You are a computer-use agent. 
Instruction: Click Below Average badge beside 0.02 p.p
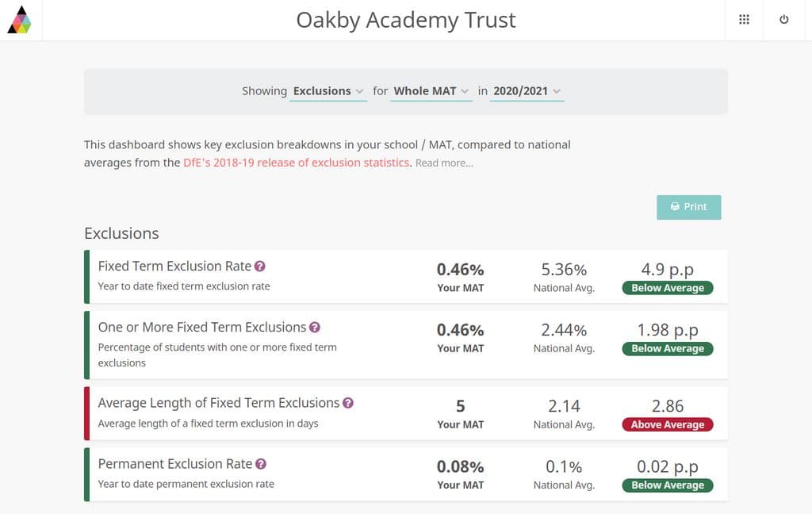(x=668, y=485)
